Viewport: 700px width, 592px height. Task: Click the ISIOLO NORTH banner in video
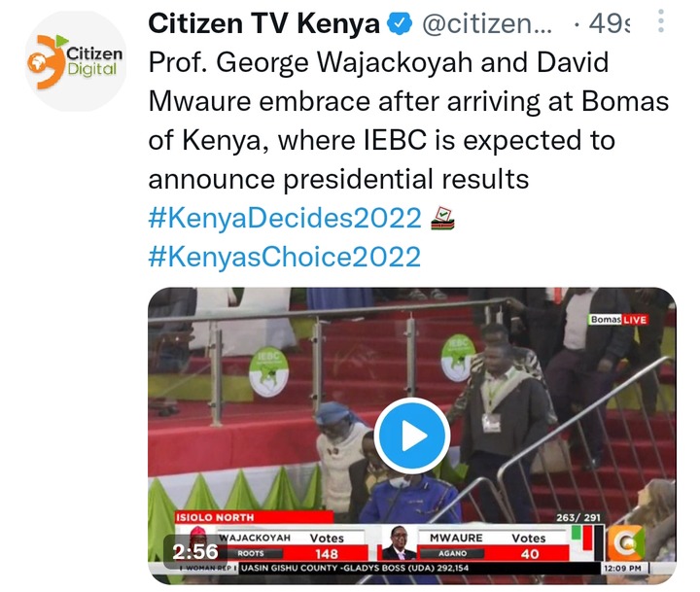tap(254, 517)
